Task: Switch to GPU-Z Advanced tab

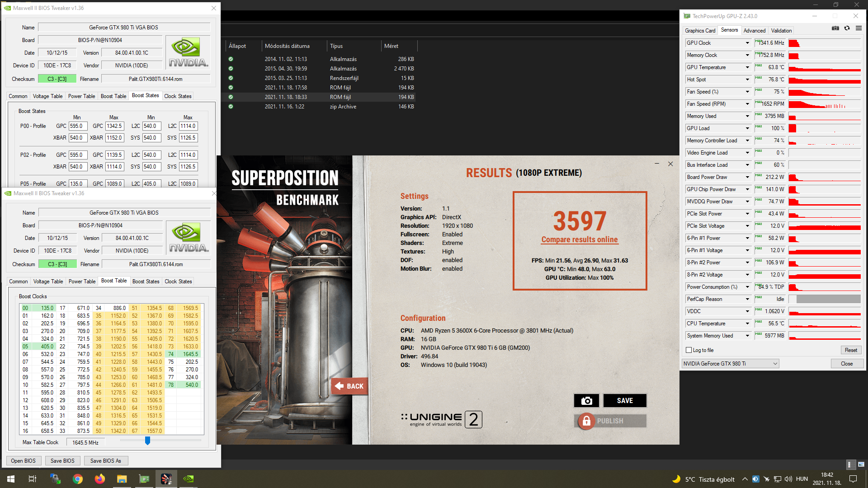Action: point(755,31)
